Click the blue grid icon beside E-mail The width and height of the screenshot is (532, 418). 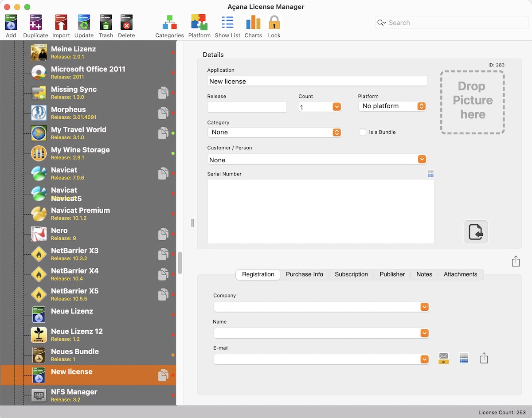coord(464,358)
